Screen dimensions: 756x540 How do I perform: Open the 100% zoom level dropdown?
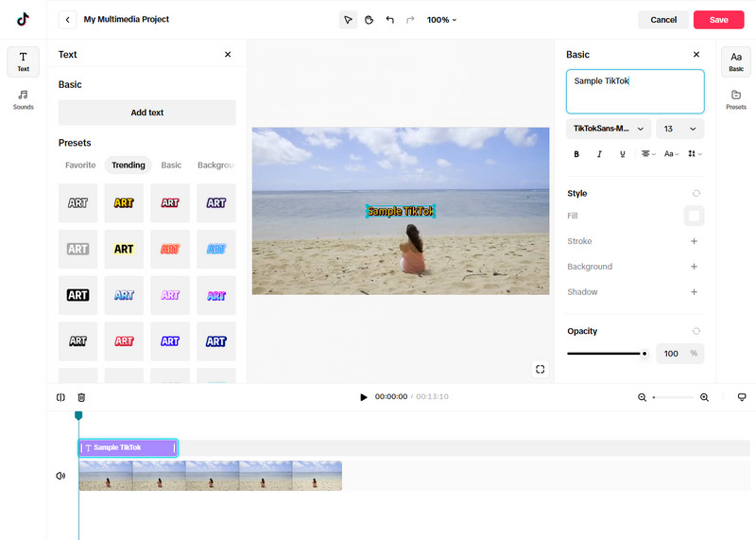[x=441, y=20]
